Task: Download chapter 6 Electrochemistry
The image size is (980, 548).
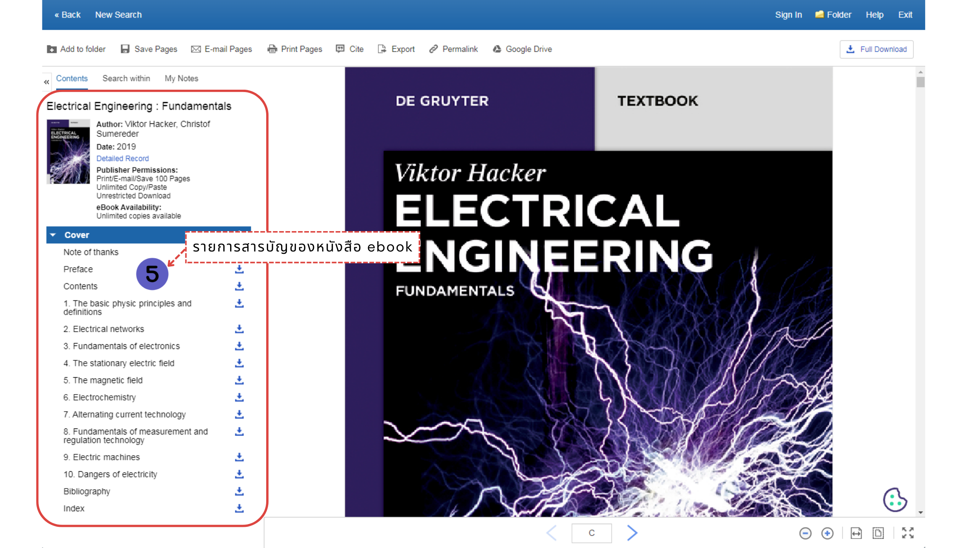Action: [x=239, y=397]
